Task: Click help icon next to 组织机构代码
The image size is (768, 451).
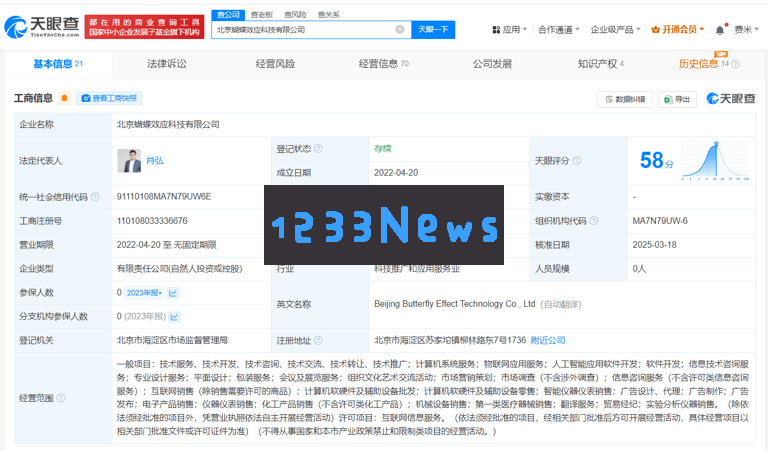Action: tap(594, 221)
